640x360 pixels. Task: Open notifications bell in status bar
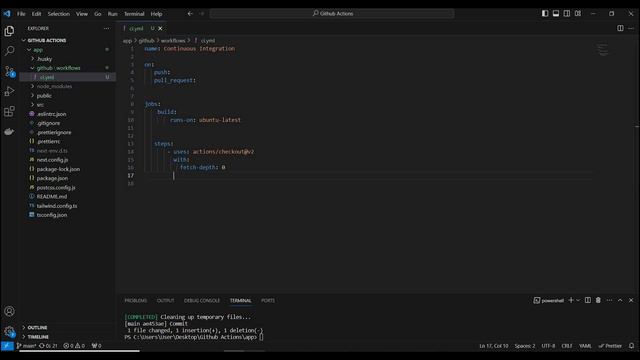[x=631, y=346]
